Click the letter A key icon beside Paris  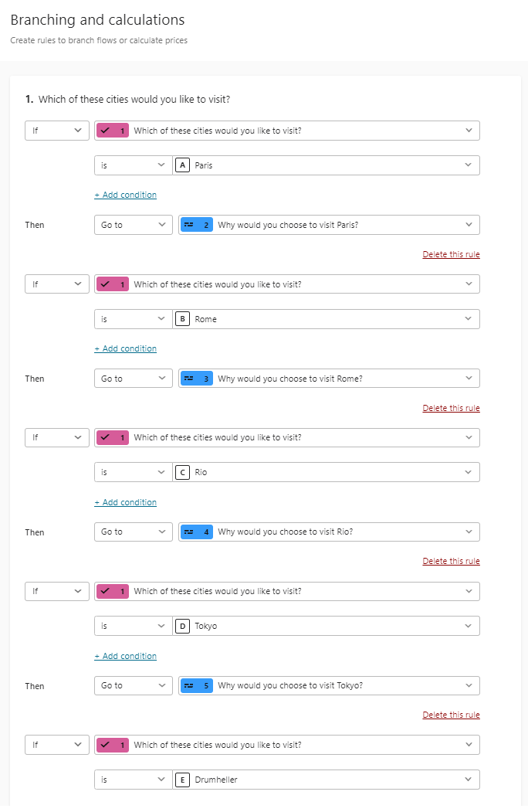click(x=182, y=165)
